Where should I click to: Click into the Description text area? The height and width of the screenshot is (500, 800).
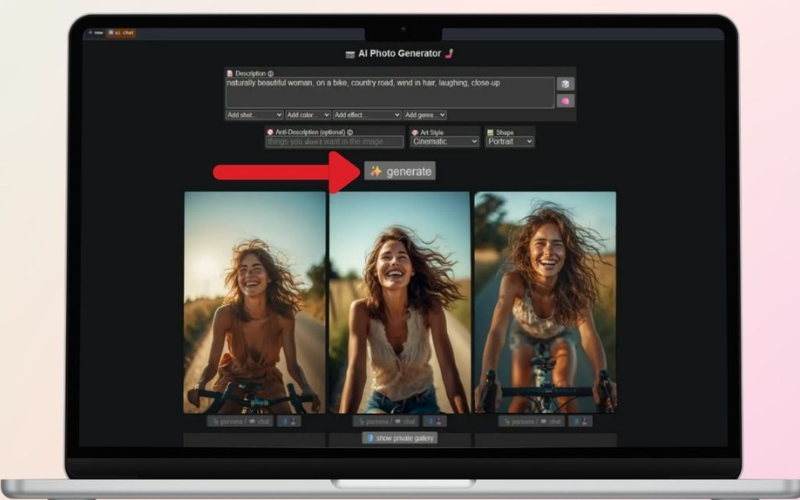click(x=390, y=92)
